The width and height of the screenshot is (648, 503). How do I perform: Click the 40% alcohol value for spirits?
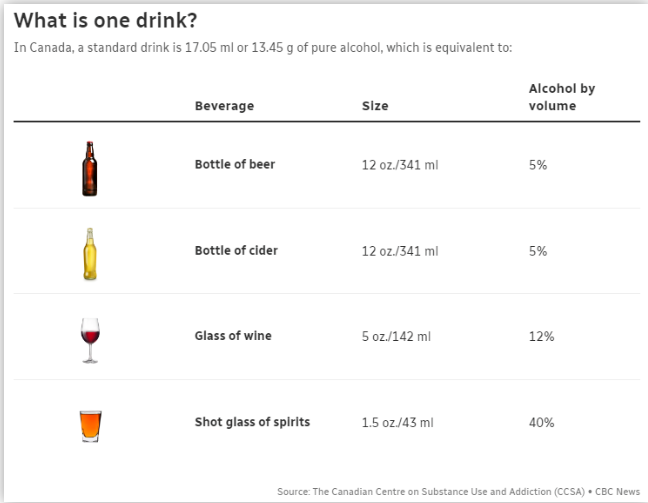(541, 423)
